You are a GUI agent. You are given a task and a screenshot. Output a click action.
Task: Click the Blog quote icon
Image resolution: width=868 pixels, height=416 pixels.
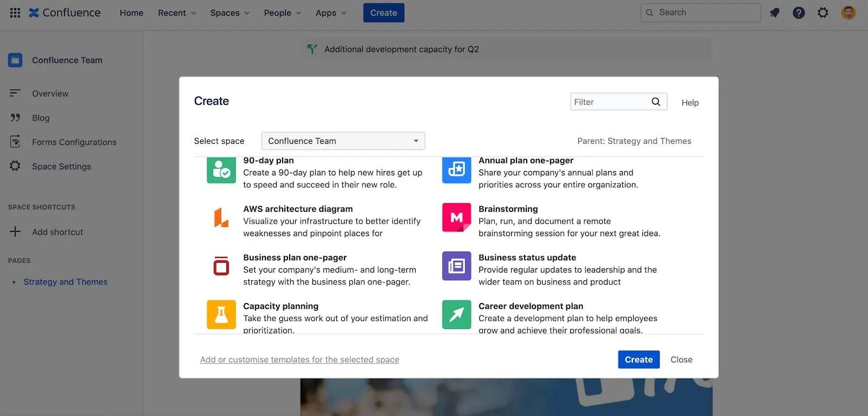(x=15, y=117)
